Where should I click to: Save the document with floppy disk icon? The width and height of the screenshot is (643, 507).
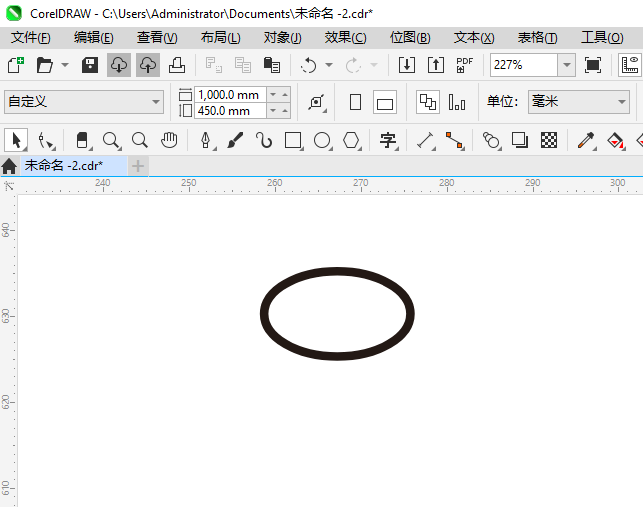click(89, 65)
